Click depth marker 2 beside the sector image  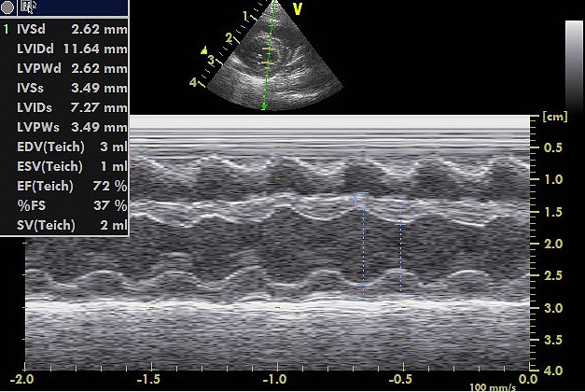tap(229, 37)
